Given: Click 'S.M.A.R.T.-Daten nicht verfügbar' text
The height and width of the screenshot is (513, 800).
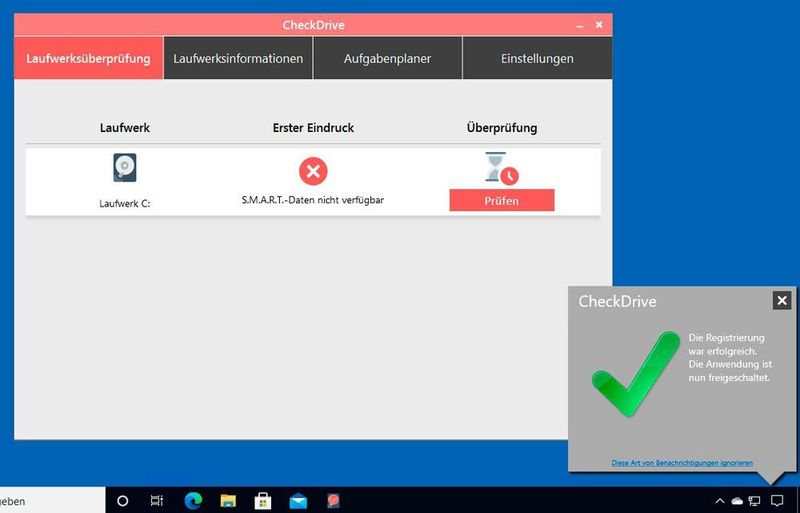Looking at the screenshot, I should coord(313,200).
